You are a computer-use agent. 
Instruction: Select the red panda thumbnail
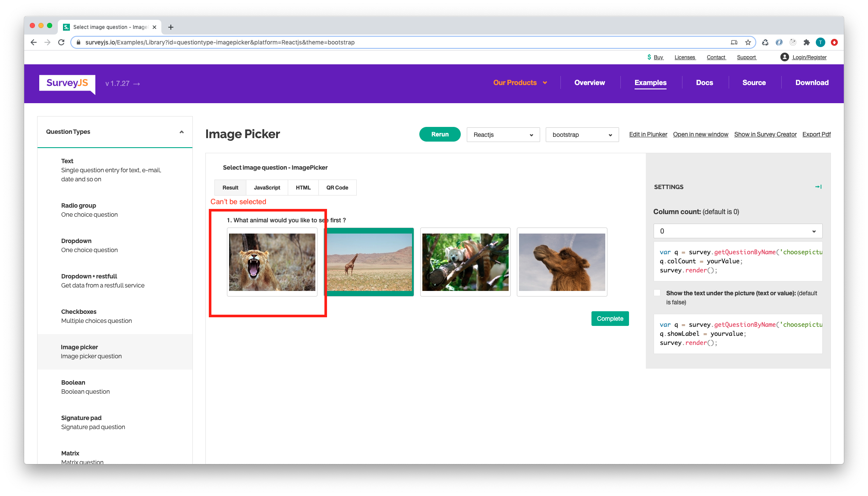click(465, 262)
